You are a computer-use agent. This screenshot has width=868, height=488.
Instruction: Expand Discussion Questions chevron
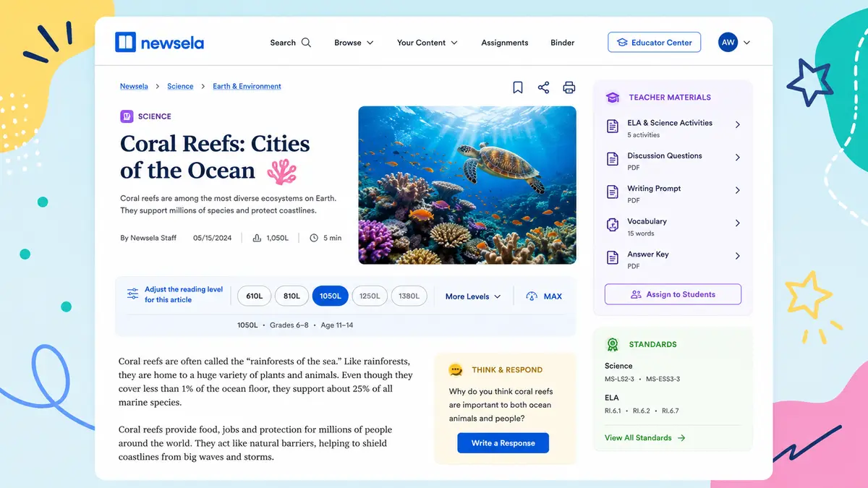pyautogui.click(x=738, y=157)
